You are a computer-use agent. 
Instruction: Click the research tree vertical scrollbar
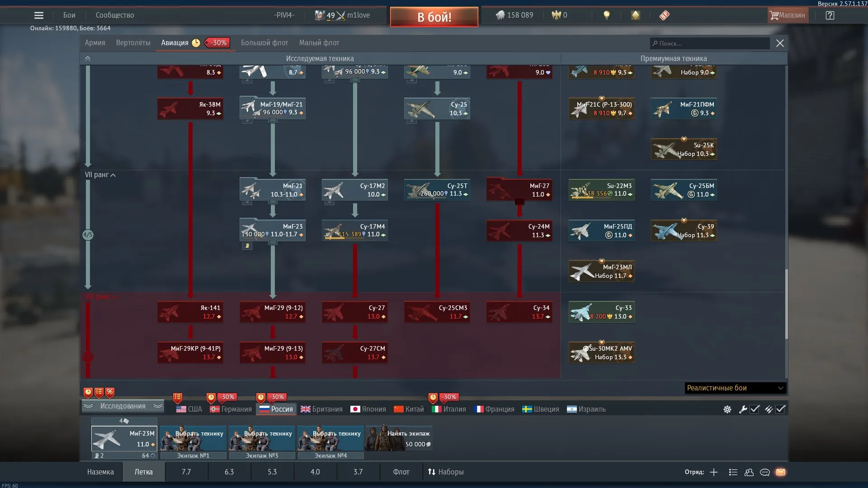(787, 304)
